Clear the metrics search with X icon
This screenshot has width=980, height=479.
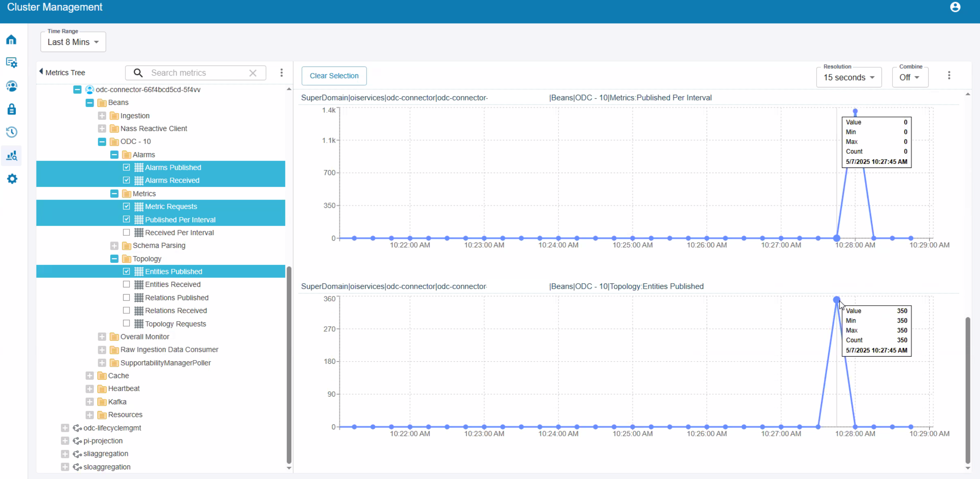tap(253, 73)
